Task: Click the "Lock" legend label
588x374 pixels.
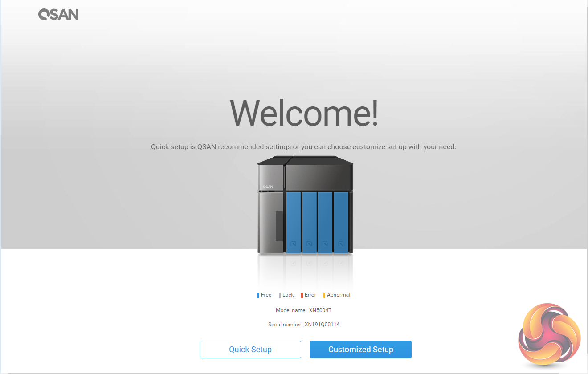Action: (x=288, y=295)
